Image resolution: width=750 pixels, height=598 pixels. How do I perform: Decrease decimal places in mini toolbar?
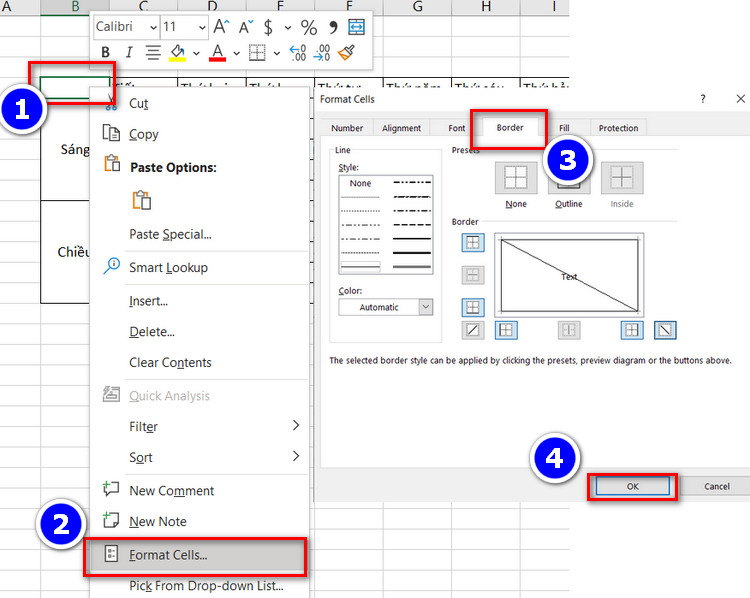pos(322,53)
